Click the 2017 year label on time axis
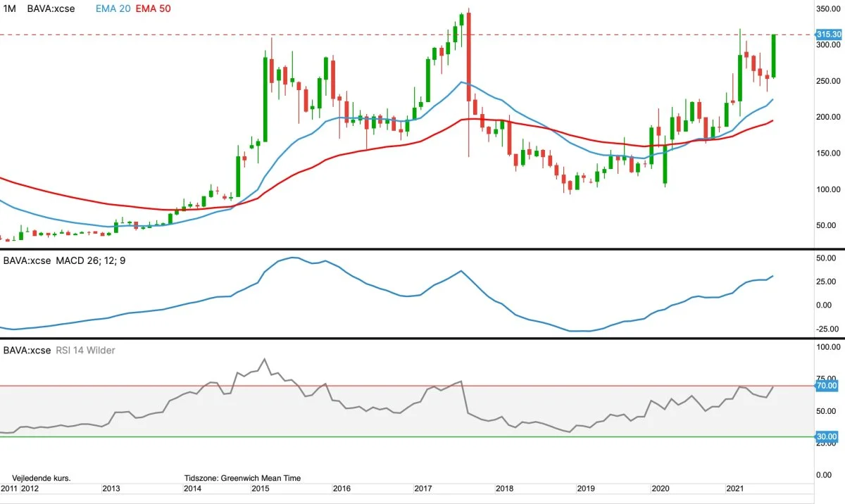The width and height of the screenshot is (845, 504). point(423,488)
